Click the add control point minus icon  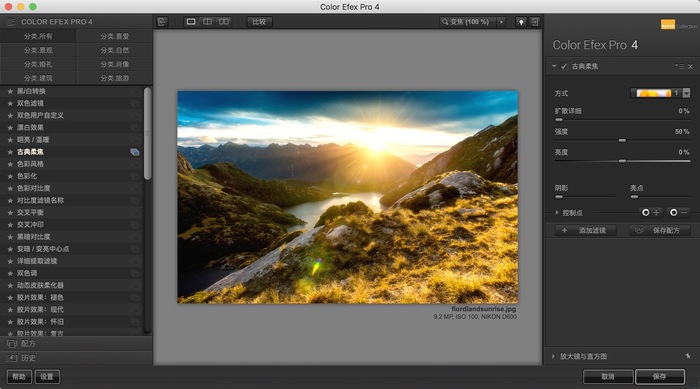(679, 213)
